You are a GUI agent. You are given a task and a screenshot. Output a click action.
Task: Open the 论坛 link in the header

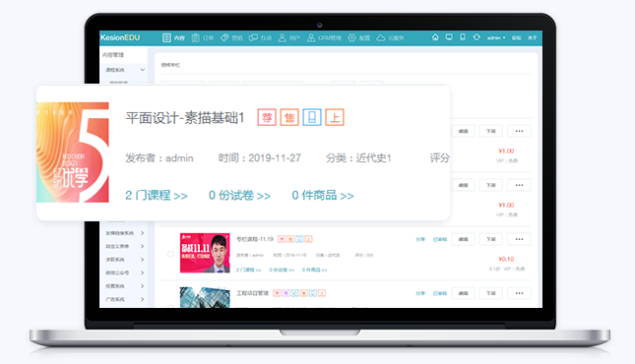516,37
